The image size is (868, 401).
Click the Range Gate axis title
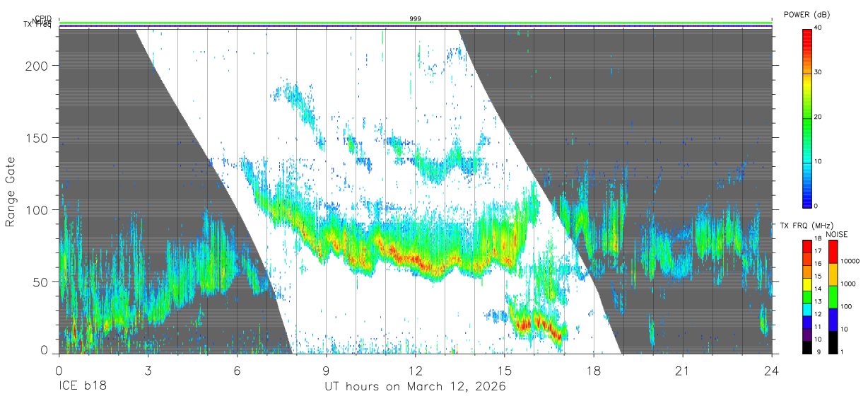click(11, 192)
